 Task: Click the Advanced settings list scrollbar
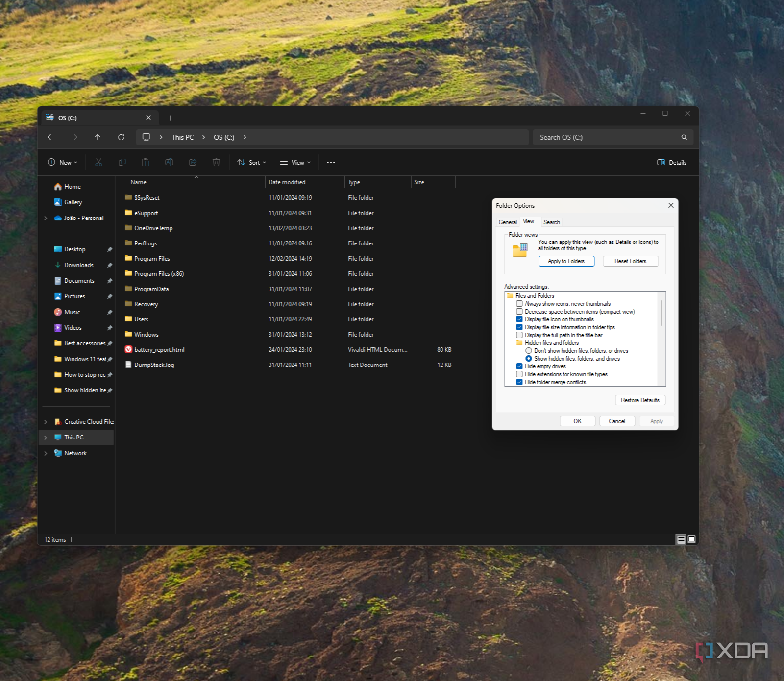coord(661,314)
